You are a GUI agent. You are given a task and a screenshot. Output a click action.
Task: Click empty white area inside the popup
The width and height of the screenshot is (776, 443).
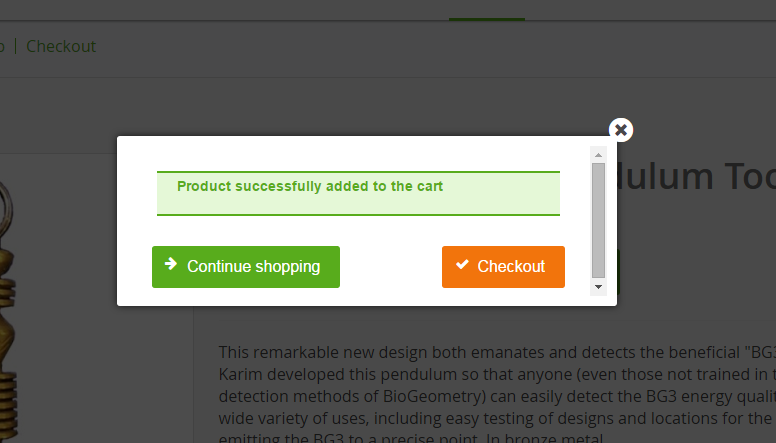coord(390,230)
